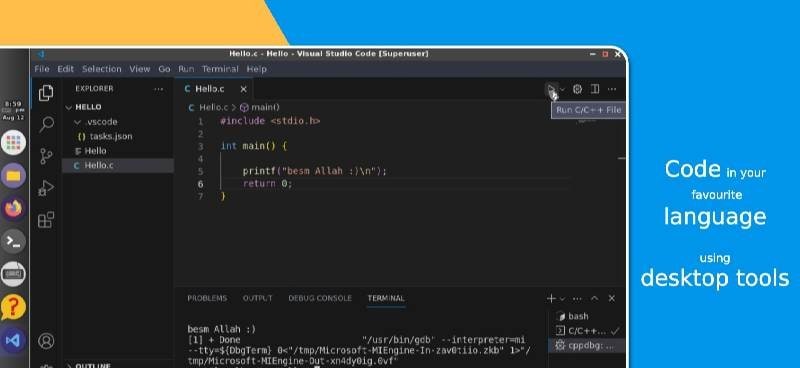Open the Explorer view in activity bar
The height and width of the screenshot is (368, 800).
pos(46,93)
